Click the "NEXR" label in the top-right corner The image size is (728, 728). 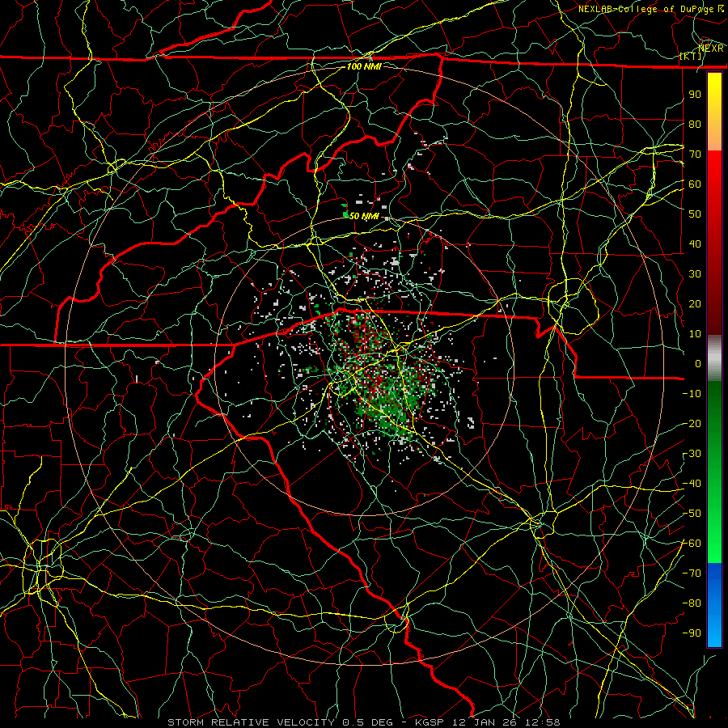point(711,49)
